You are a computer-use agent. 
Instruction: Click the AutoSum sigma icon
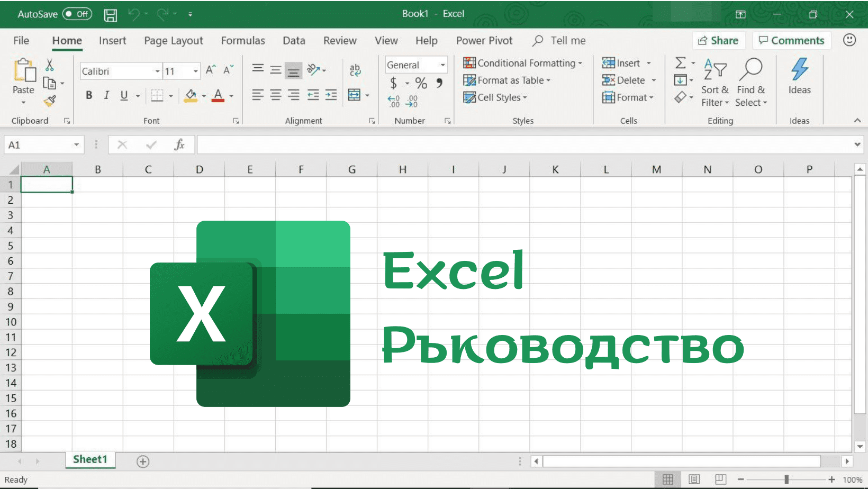(681, 63)
